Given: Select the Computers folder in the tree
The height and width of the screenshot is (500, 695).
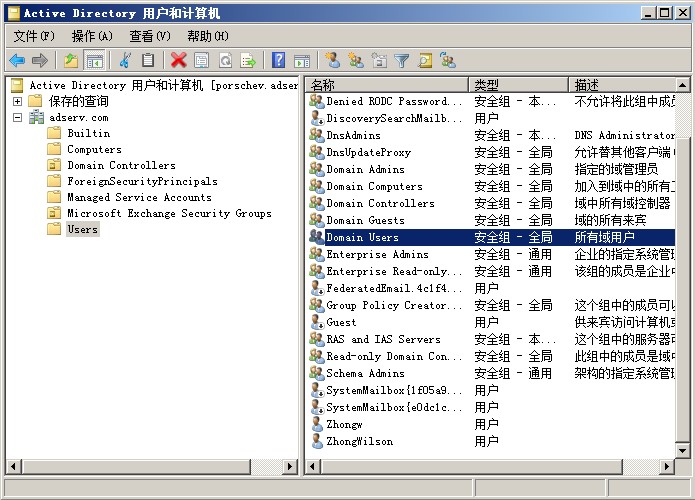Looking at the screenshot, I should [94, 149].
